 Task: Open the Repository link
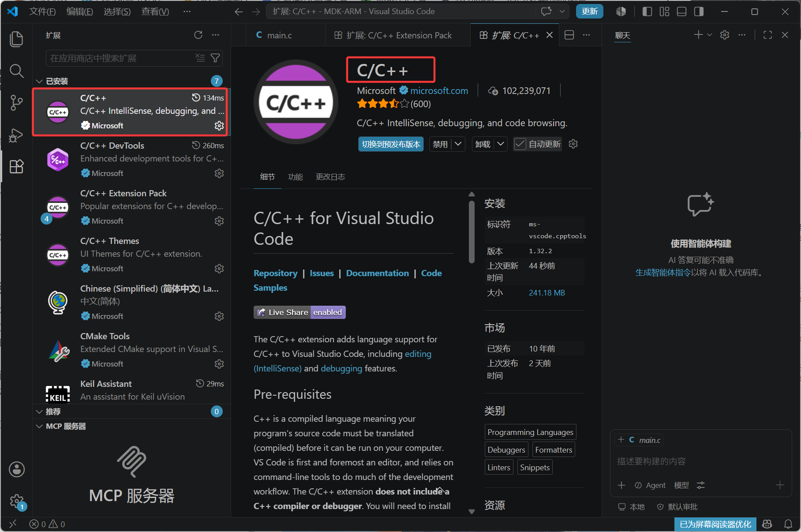pos(275,273)
